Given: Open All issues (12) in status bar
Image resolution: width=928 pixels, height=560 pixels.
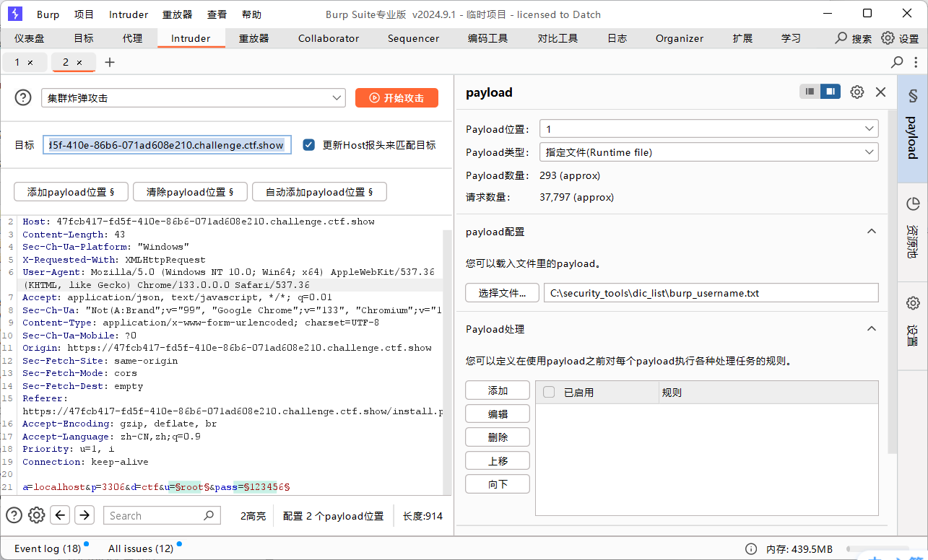Looking at the screenshot, I should click(x=141, y=548).
